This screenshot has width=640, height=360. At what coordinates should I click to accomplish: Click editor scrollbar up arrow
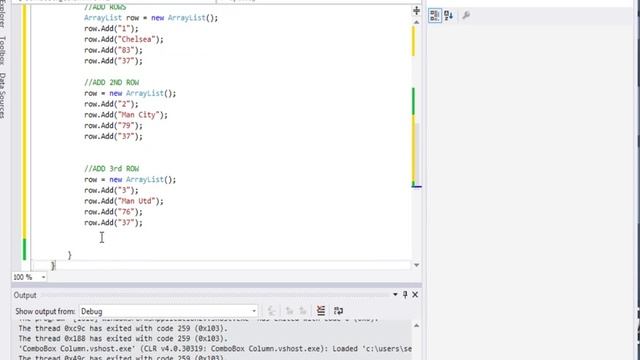(416, 22)
